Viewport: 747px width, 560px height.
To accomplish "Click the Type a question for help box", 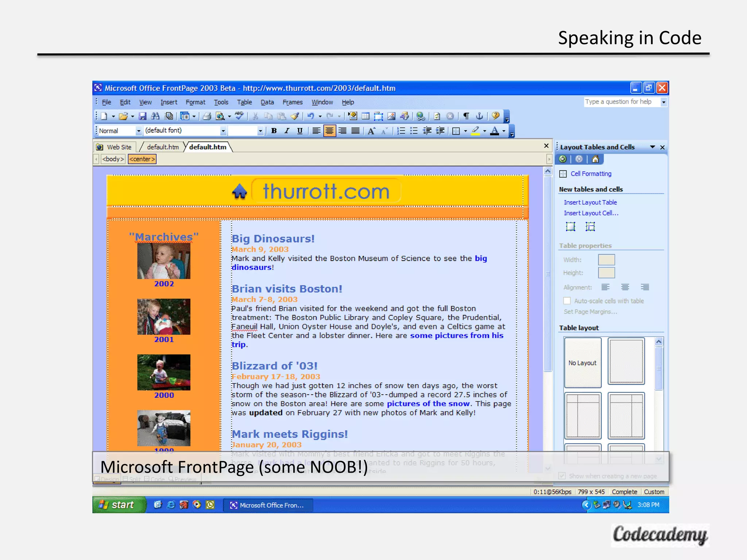I will (x=622, y=102).
